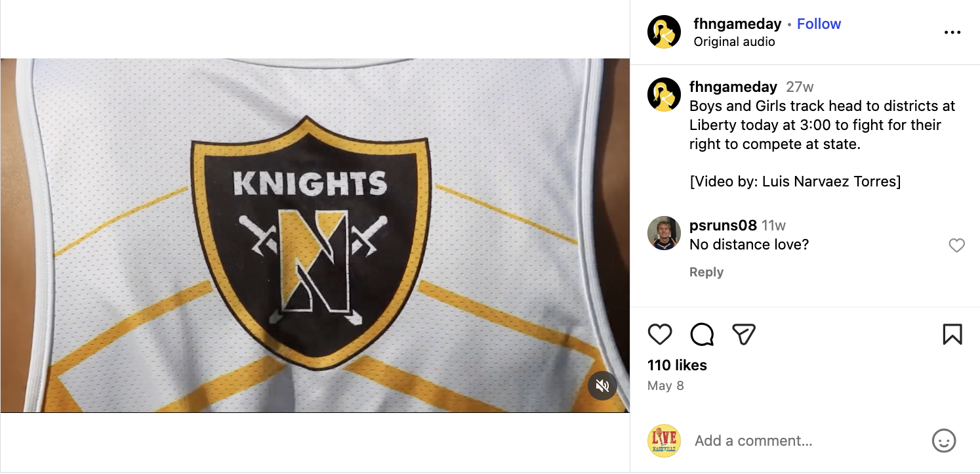
Task: Click psruns08's avatar photo
Action: [664, 233]
